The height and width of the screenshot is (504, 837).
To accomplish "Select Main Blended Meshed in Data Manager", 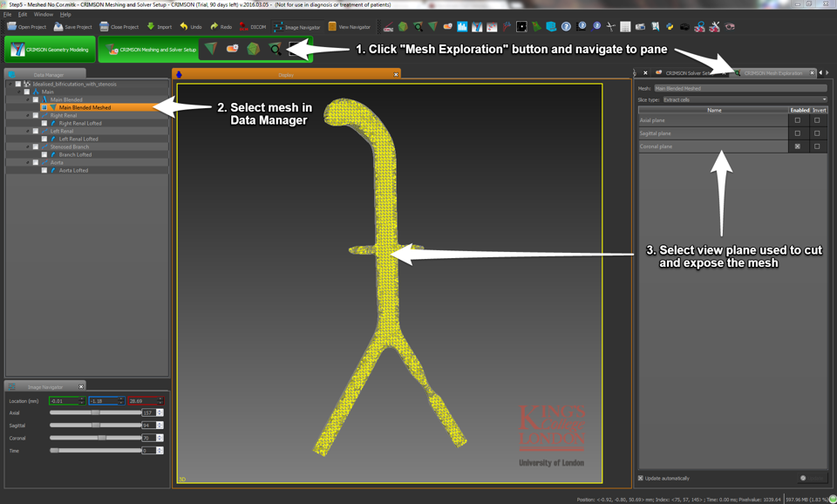I will (x=85, y=108).
